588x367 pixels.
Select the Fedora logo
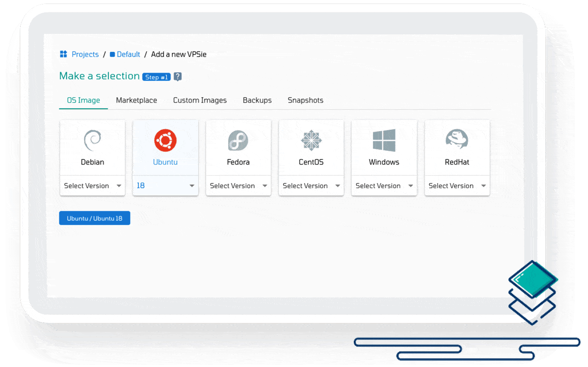[238, 141]
